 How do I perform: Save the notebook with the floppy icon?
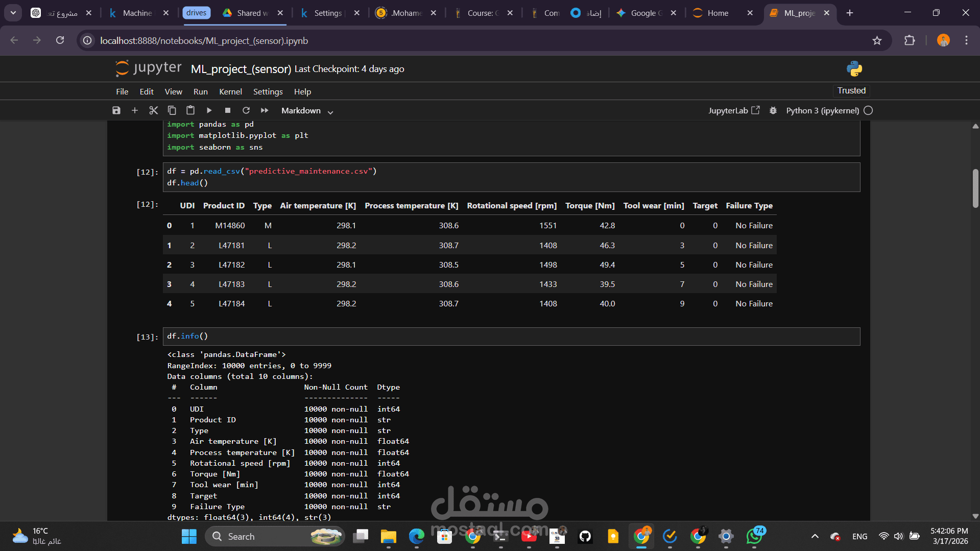116,110
